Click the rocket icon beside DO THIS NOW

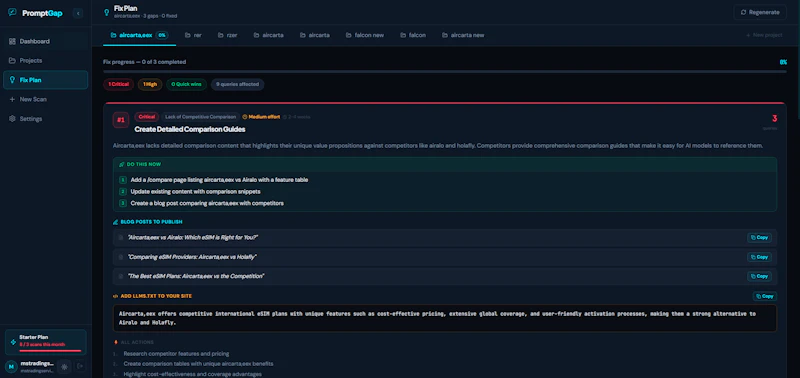121,165
